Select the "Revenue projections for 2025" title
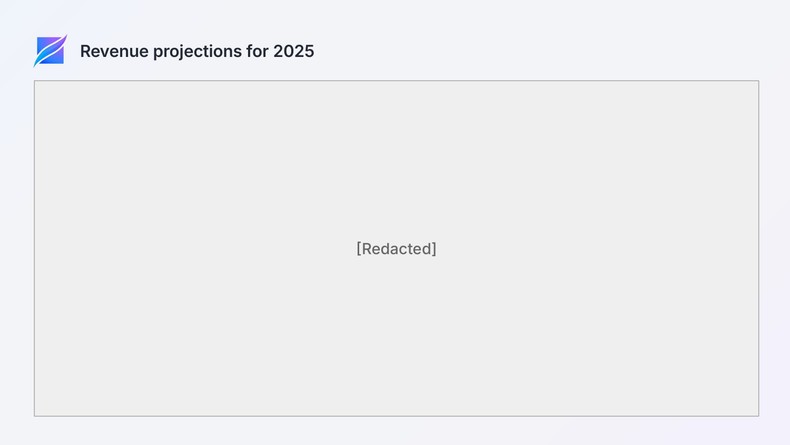This screenshot has width=790, height=445. tap(197, 51)
